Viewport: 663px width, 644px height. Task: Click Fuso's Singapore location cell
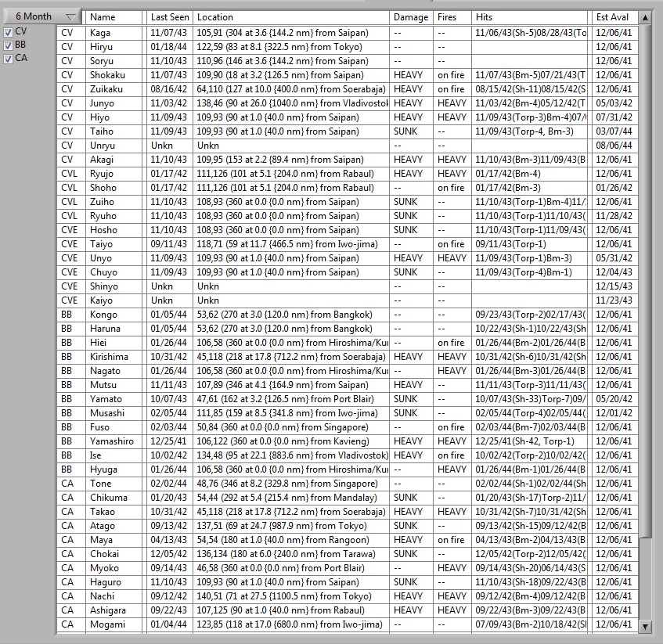click(x=291, y=427)
